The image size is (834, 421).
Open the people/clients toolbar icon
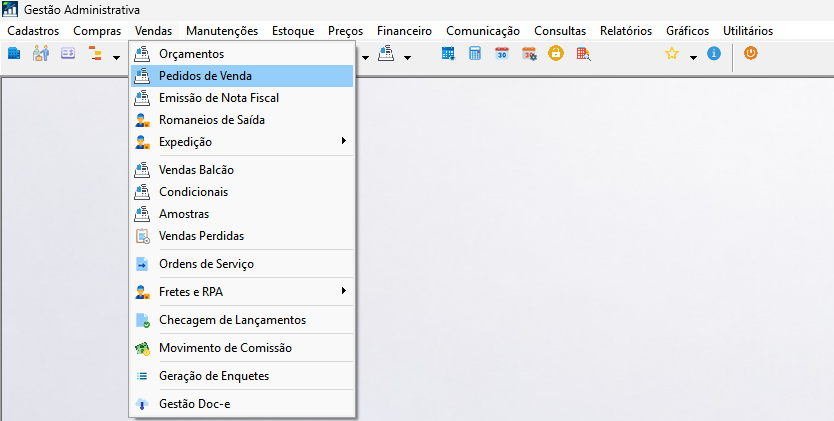(x=41, y=54)
